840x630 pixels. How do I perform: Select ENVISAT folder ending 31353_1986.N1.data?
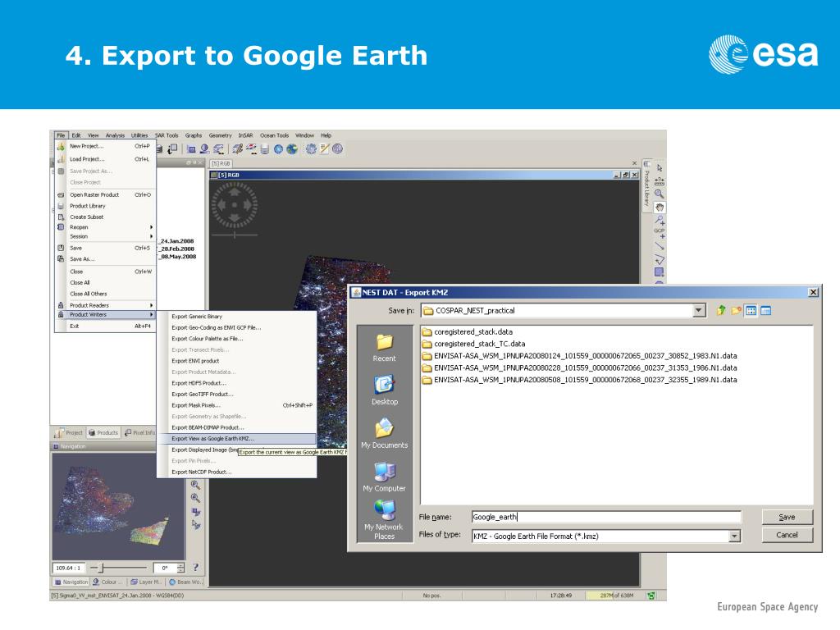click(x=580, y=368)
